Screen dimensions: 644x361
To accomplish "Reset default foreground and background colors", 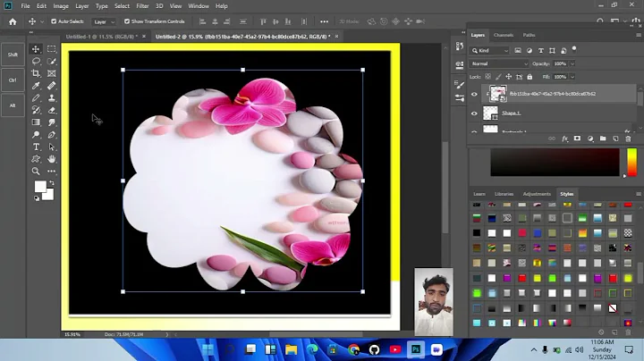I will (x=37, y=198).
